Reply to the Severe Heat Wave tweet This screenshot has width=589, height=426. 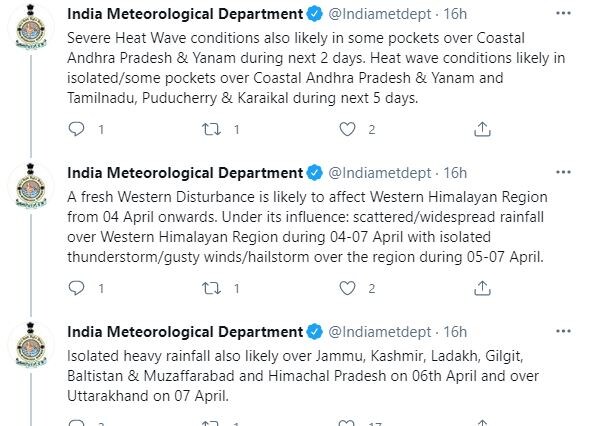coord(77,129)
